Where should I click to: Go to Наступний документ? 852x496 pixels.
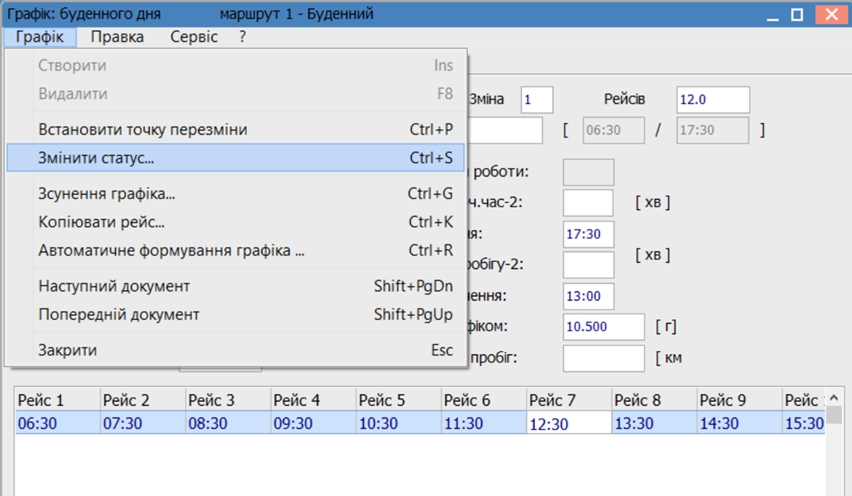(236, 286)
